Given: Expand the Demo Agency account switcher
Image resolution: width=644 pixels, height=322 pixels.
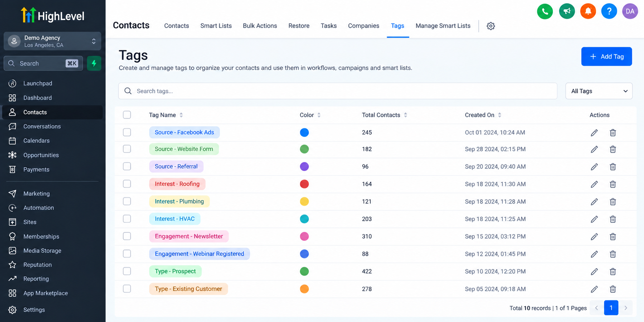Looking at the screenshot, I should 52,41.
